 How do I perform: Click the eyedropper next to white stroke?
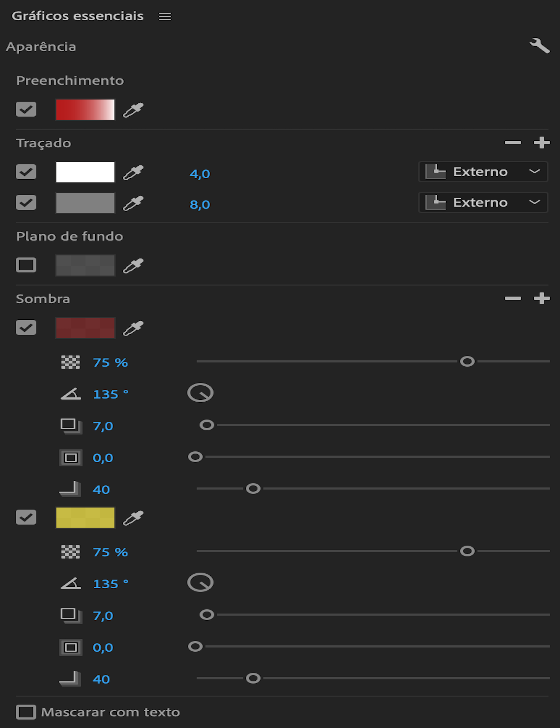[133, 173]
